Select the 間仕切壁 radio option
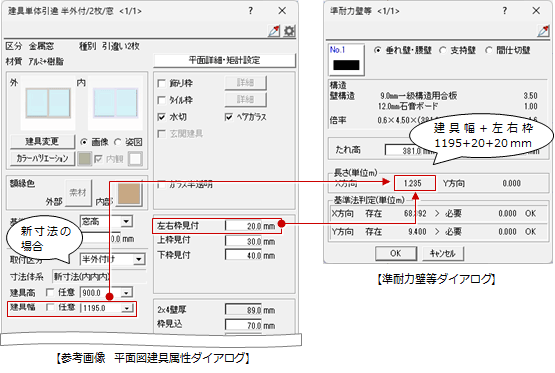This screenshot has width=555, height=373. [489, 50]
